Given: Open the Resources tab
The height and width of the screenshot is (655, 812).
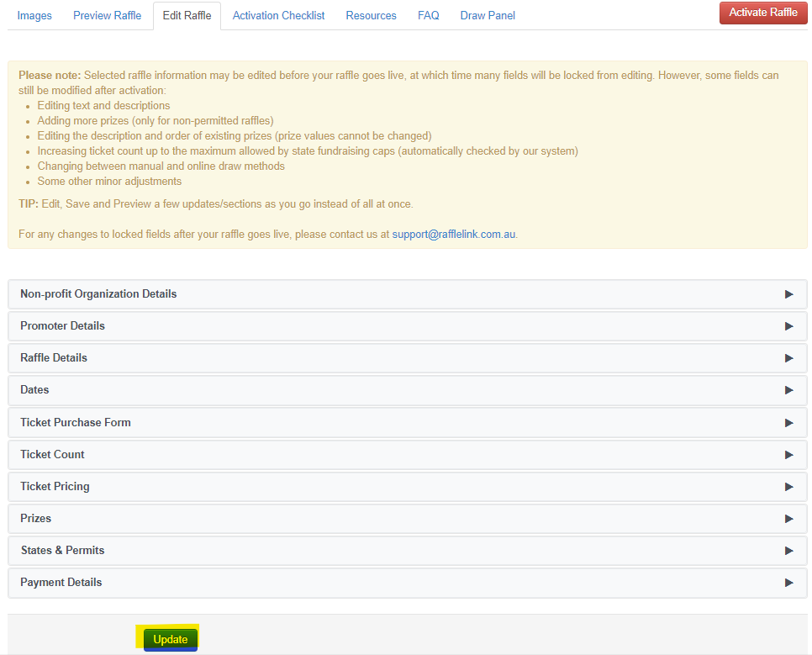Looking at the screenshot, I should (371, 16).
